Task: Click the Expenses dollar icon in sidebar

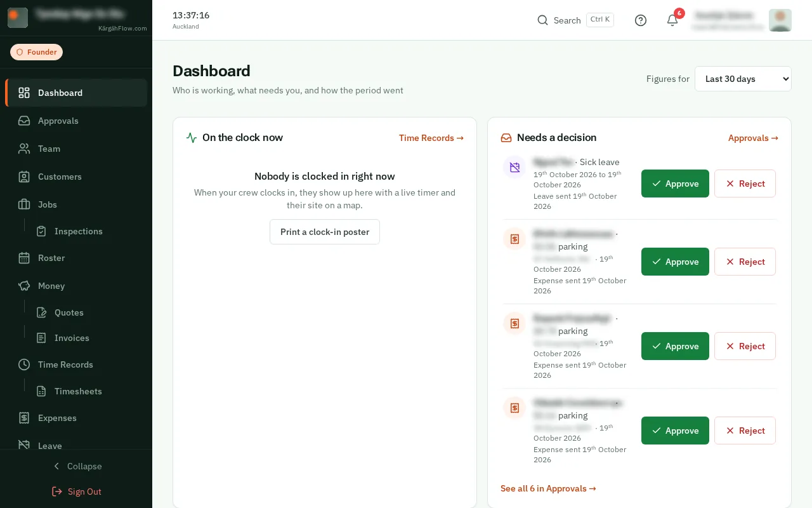Action: pos(24,418)
